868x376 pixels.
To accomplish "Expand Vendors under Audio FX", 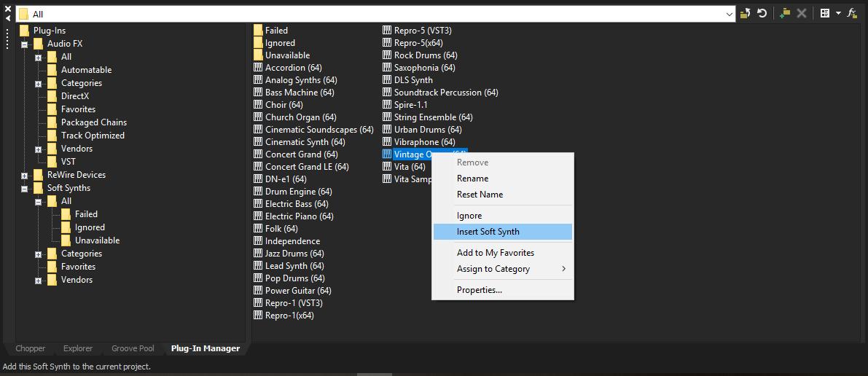I will [38, 149].
